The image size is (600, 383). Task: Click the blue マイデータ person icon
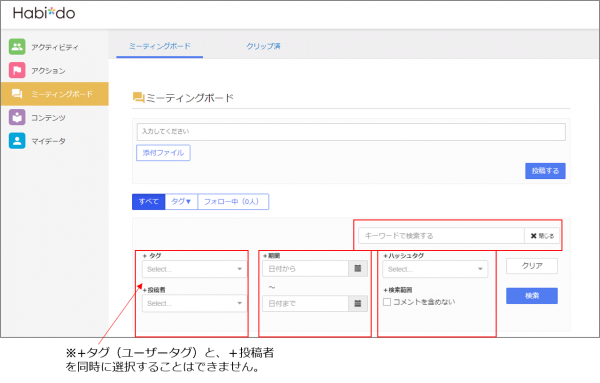[17, 140]
